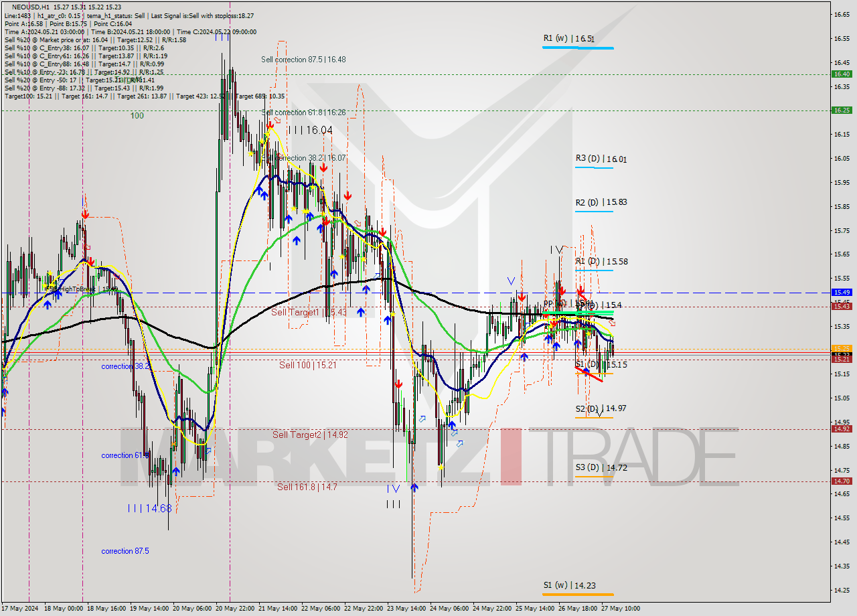
Task: Click the blue 15.49 price axis tag
Action: pyautogui.click(x=841, y=293)
